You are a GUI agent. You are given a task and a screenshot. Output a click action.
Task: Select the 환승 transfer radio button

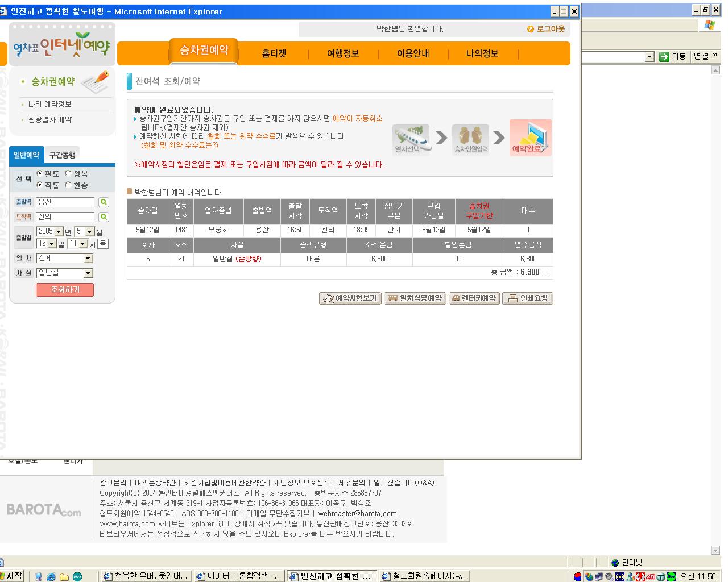[68, 185]
